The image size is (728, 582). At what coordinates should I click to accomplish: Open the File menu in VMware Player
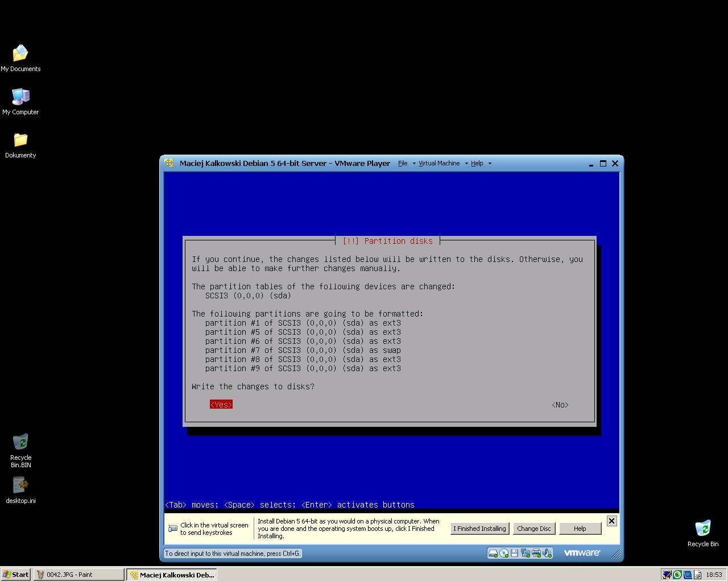point(403,163)
